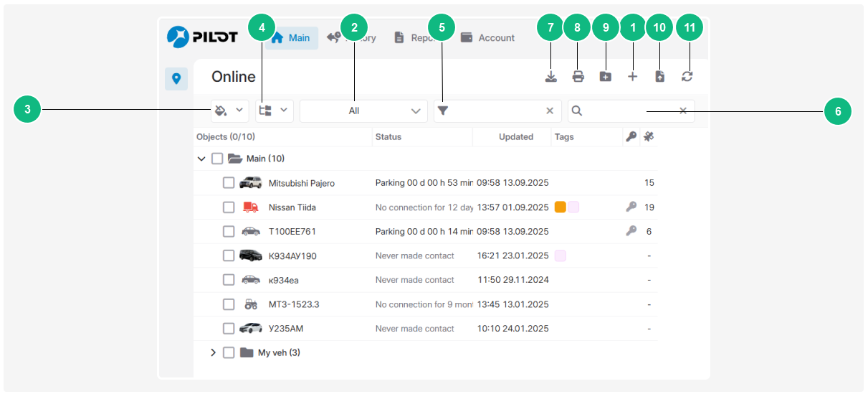The image size is (868, 394).
Task: Expand the My veh folder
Action: [213, 352]
